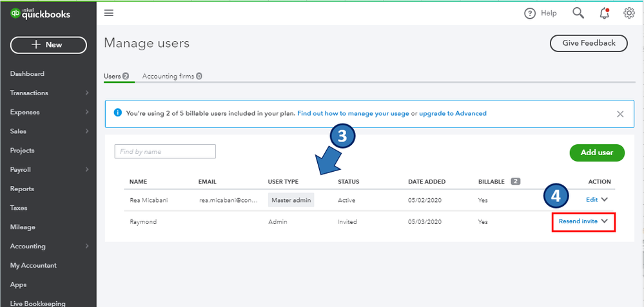Click the Add user button
Viewport: 644px width, 307px height.
[597, 153]
